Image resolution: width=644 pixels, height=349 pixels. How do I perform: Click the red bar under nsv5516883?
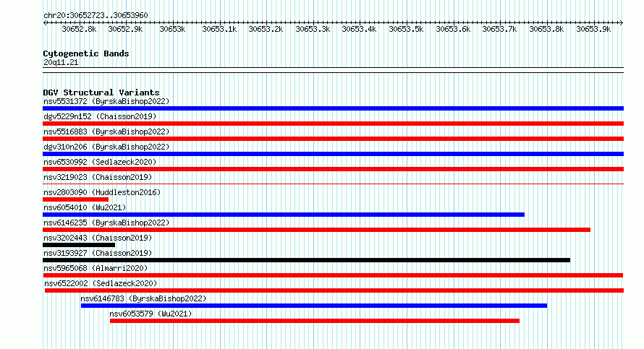pyautogui.click(x=333, y=139)
